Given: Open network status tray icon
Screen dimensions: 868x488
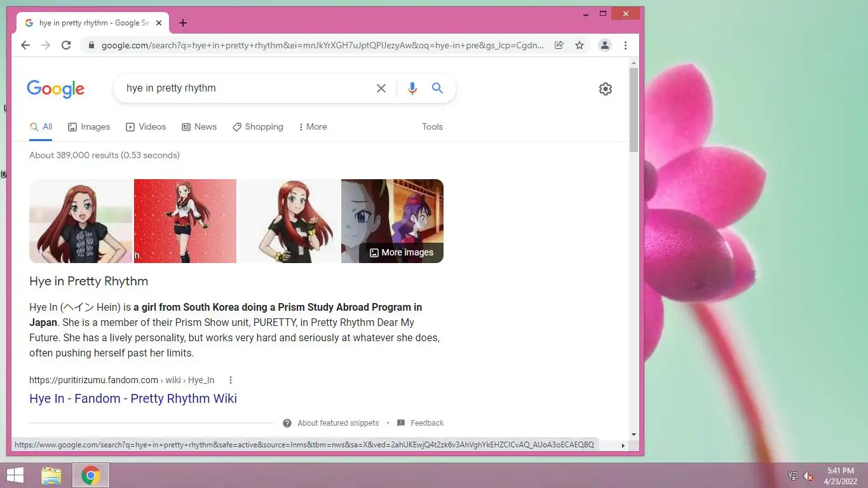Looking at the screenshot, I should click(793, 476).
